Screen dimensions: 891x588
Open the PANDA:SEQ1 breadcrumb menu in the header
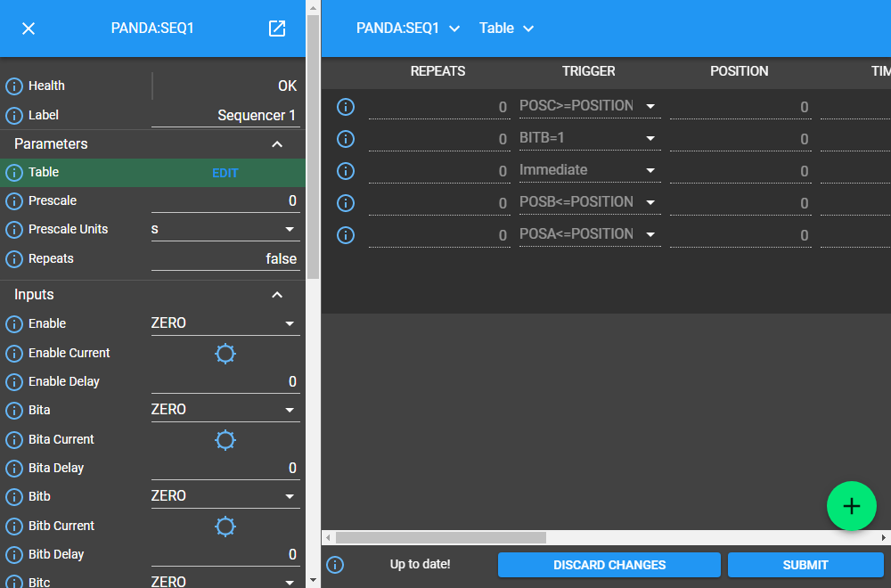[x=408, y=29]
